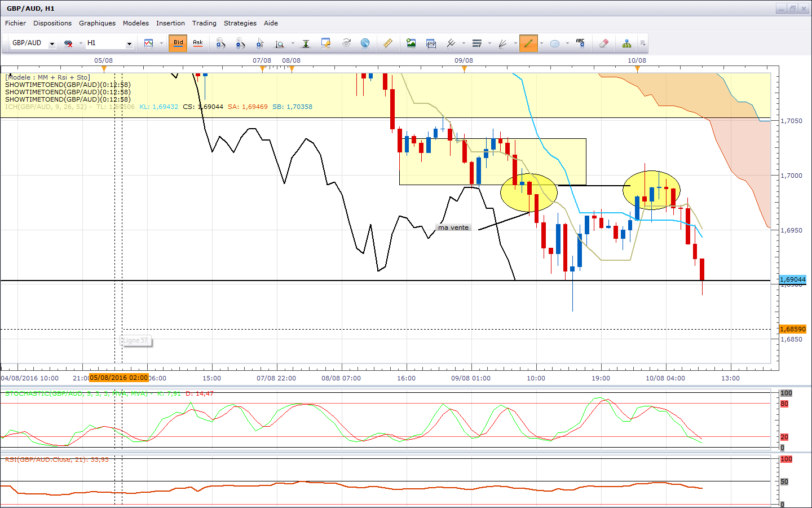Expand the trend line dropdown arrow
The height and width of the screenshot is (508, 812).
pos(541,43)
